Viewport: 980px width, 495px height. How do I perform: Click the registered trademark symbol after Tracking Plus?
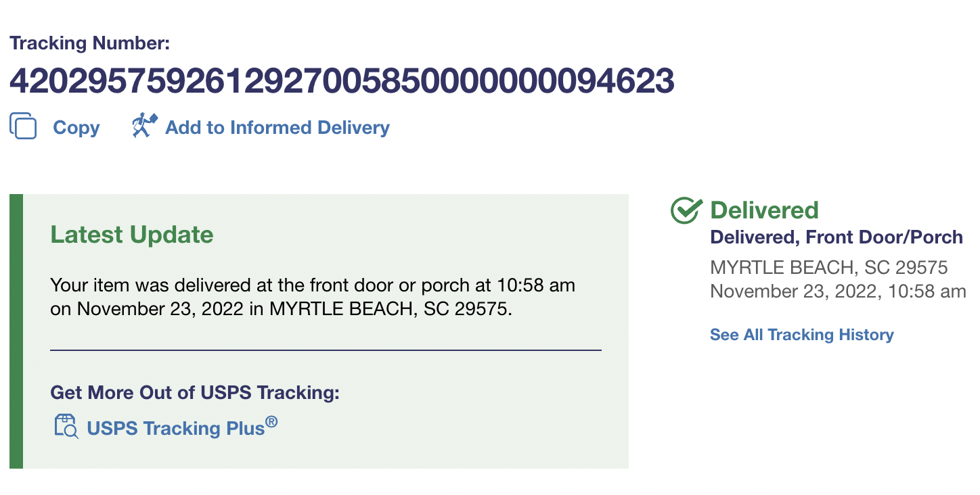pos(271,422)
